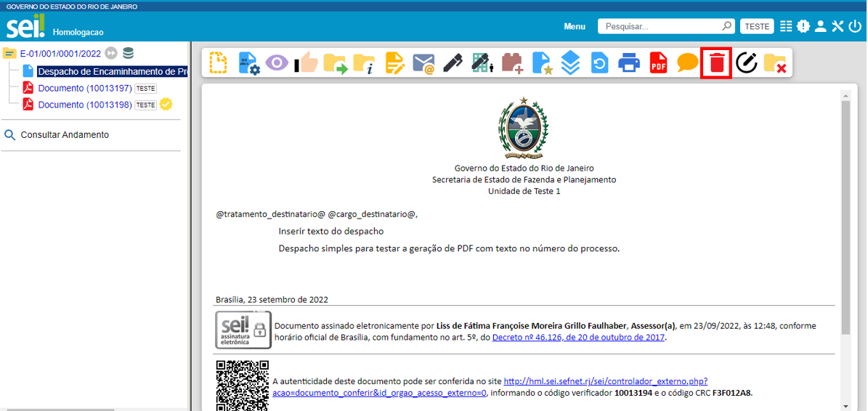
Task: Click the gold verified badge on Documento 10013198
Action: click(166, 105)
